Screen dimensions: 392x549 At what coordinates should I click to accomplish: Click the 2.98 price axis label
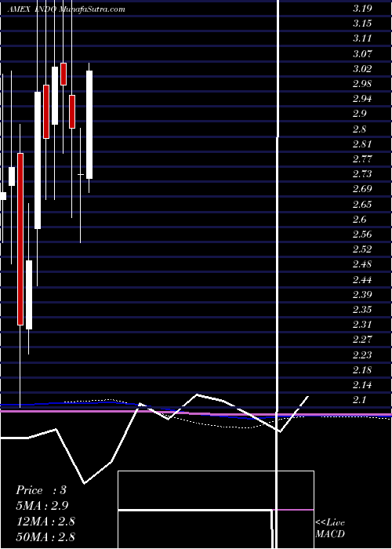[x=362, y=84]
